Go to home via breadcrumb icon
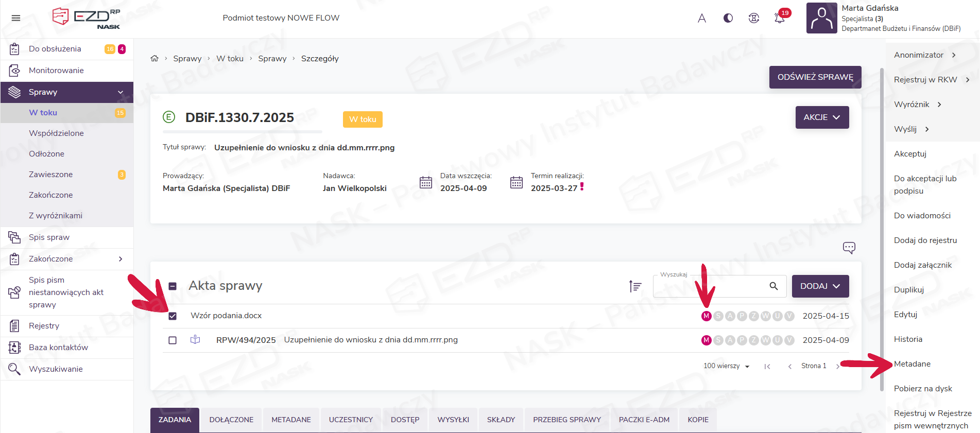980x433 pixels. click(x=154, y=59)
